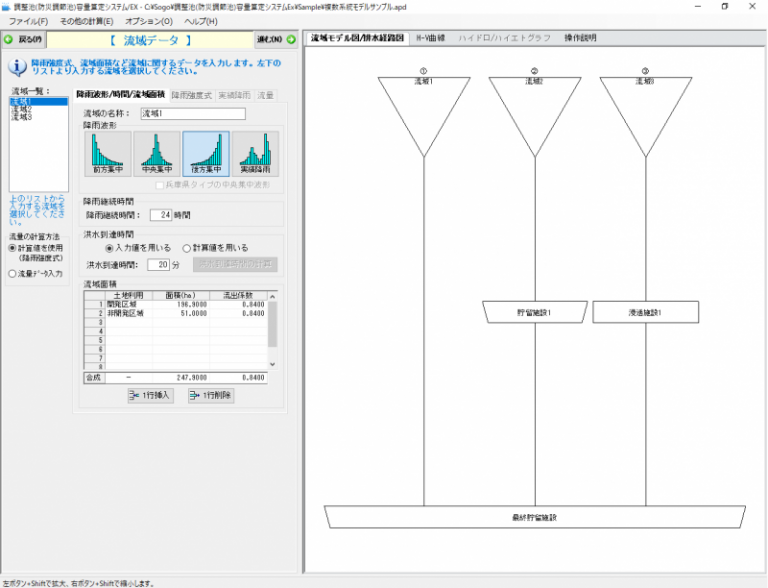Screen dimensions: 768x588
Task: Click the 最終貯留施設 shape in diagram
Action: [535, 517]
